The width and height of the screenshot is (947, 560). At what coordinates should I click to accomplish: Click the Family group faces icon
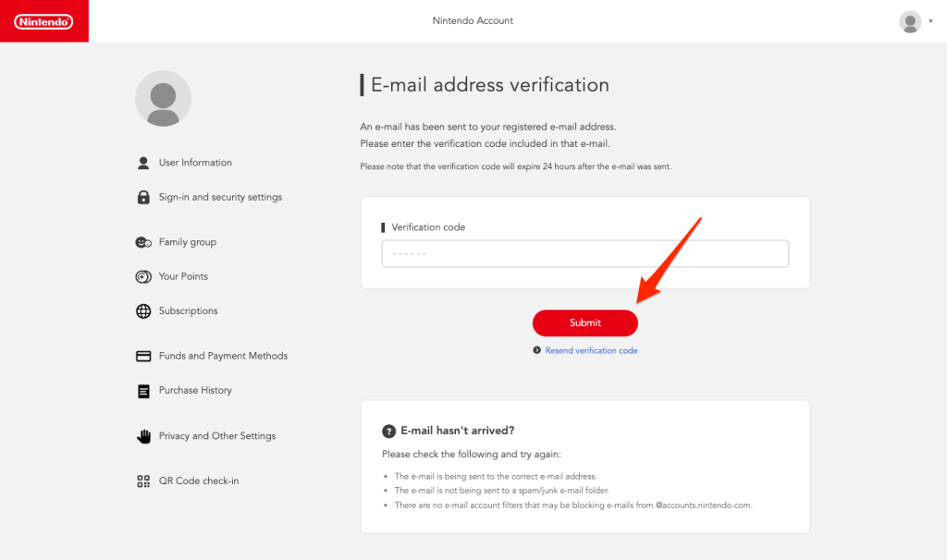pyautogui.click(x=143, y=242)
